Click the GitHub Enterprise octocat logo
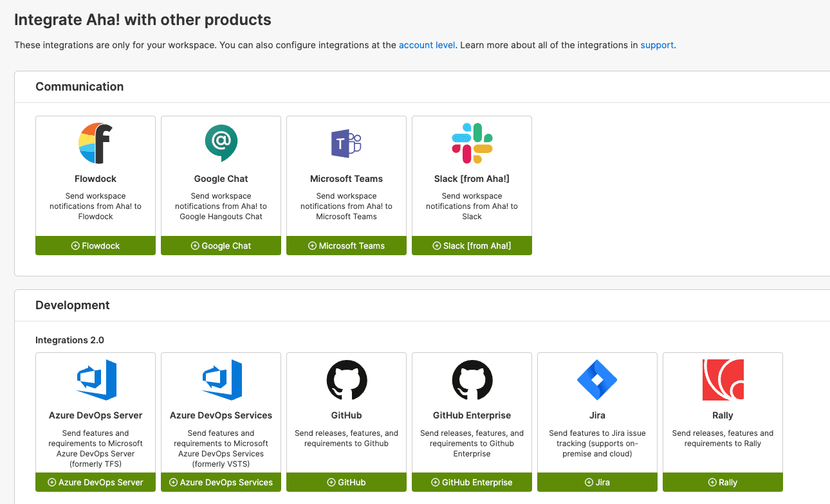This screenshot has height=504, width=830. pyautogui.click(x=472, y=380)
